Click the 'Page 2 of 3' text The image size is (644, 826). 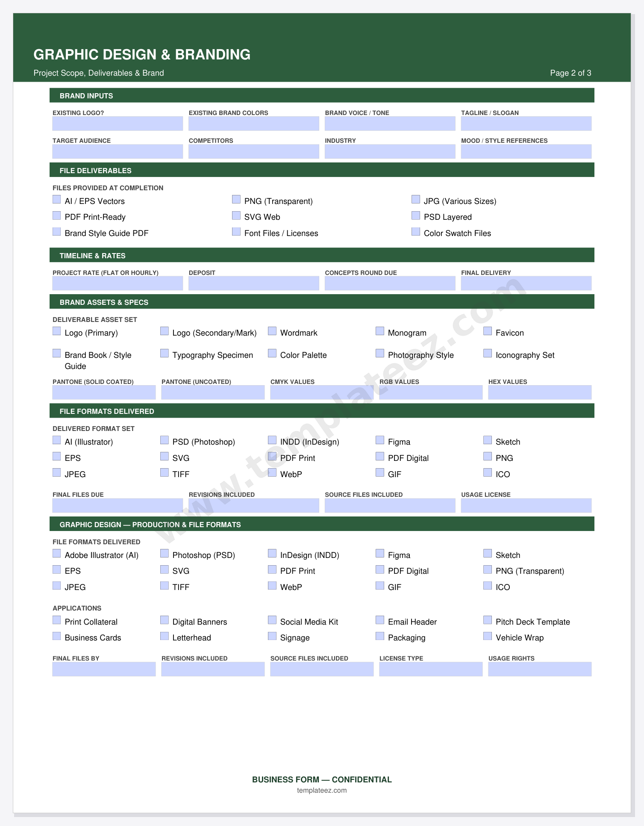click(570, 73)
